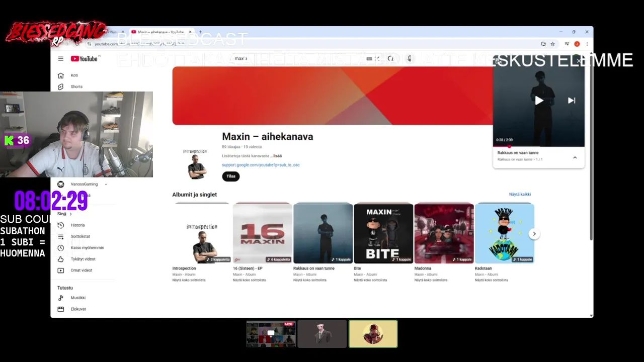
Task: Open the Madonna album thumbnail
Action: click(x=444, y=233)
